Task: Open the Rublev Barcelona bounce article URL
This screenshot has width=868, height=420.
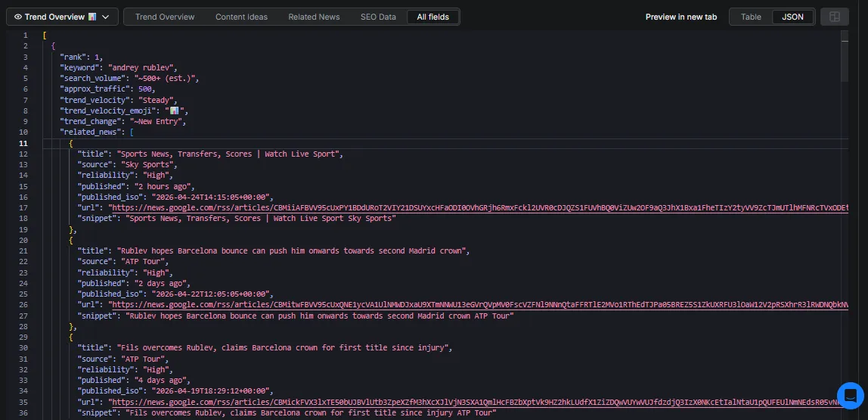Action: click(479, 305)
